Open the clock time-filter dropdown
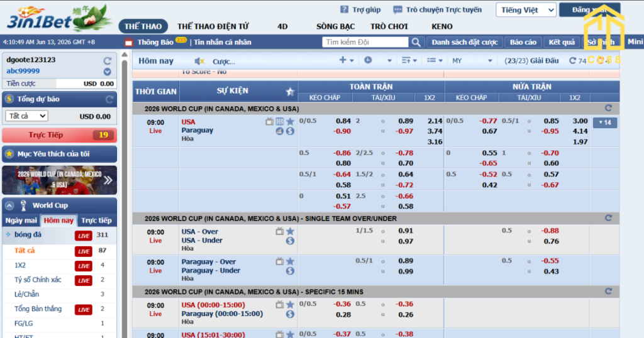Screen dimensions: 644x338 [378, 60]
